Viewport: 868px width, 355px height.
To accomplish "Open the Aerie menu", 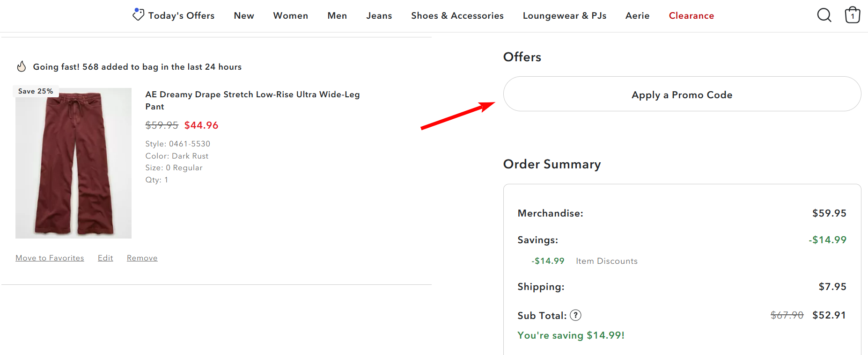I will tap(637, 16).
